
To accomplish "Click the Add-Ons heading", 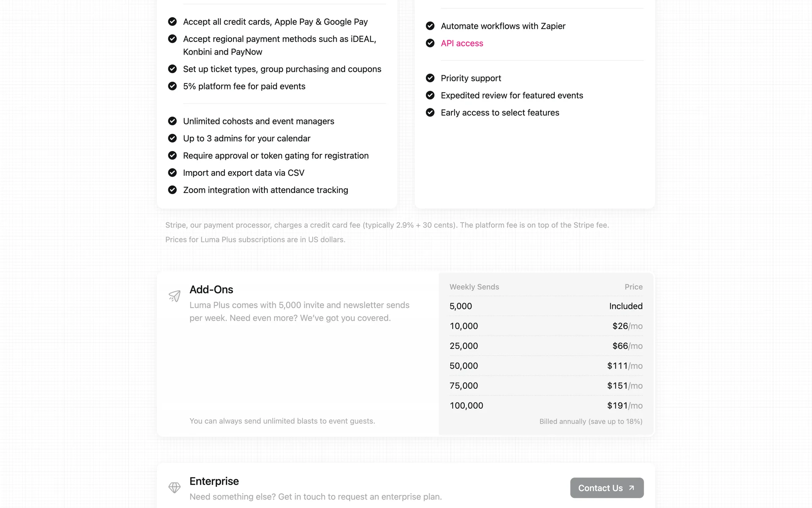I will click(x=211, y=290).
